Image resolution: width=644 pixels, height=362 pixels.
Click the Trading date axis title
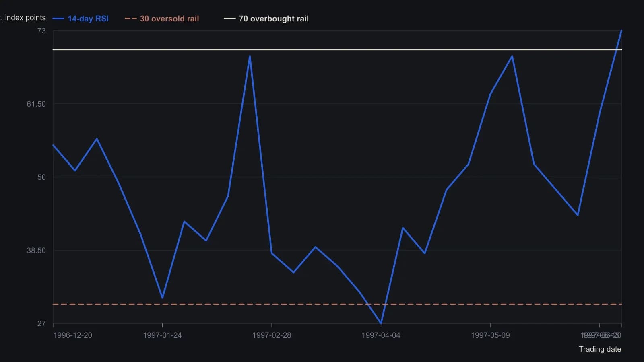pos(600,349)
